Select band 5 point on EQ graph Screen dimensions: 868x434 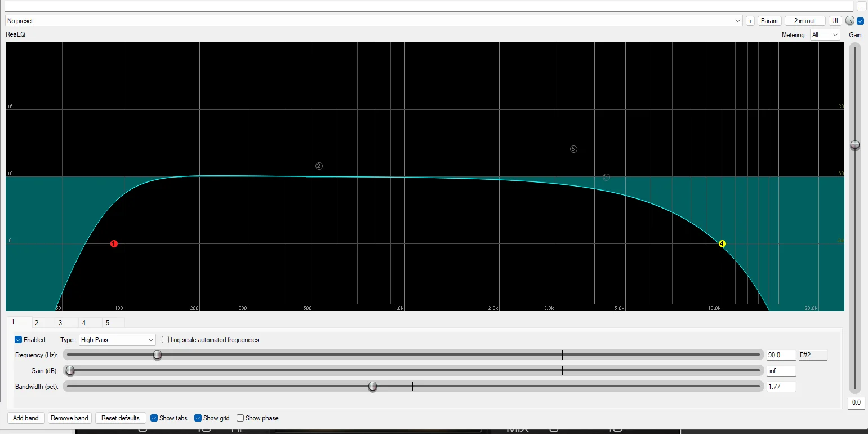click(x=573, y=149)
